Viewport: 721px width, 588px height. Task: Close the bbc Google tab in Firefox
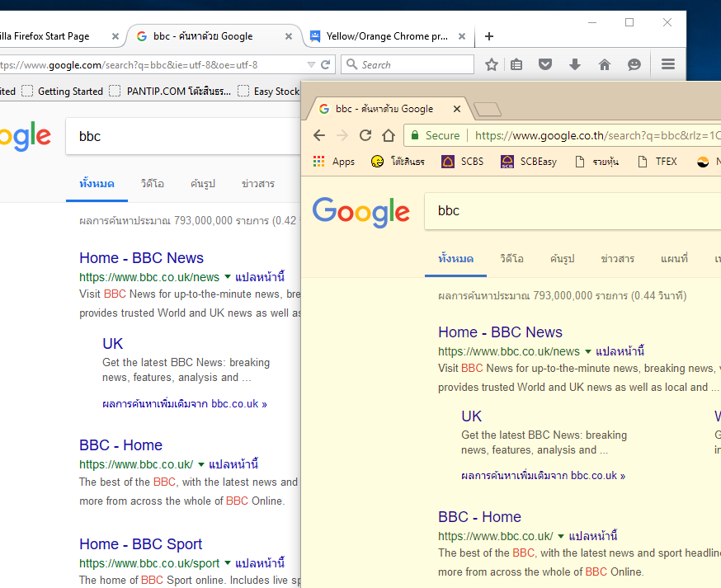pos(288,36)
